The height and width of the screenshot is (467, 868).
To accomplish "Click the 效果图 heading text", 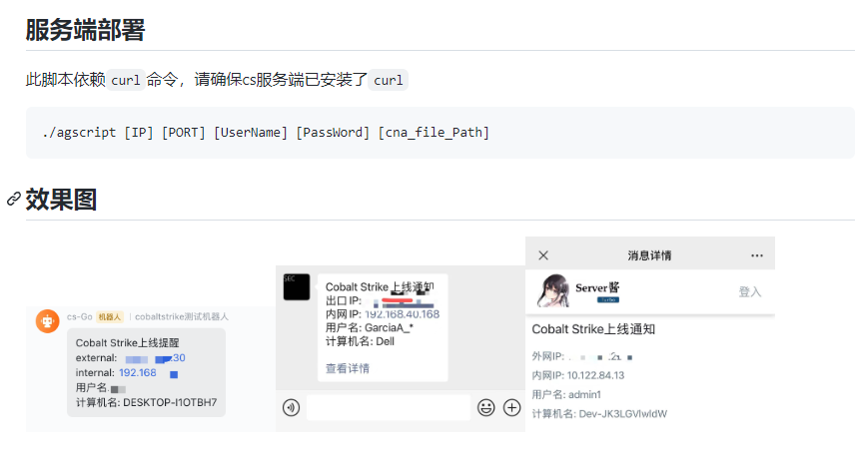I will coord(62,200).
